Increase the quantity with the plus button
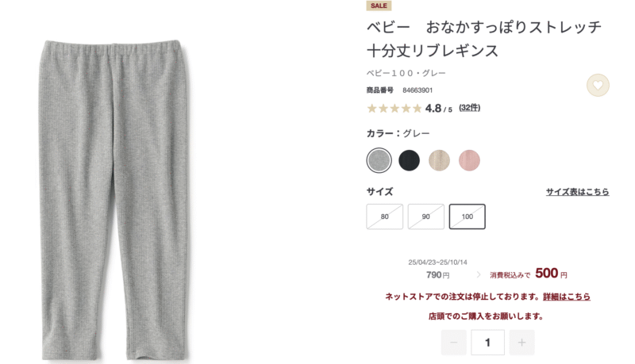This screenshot has height=364, width=635. [x=521, y=343]
